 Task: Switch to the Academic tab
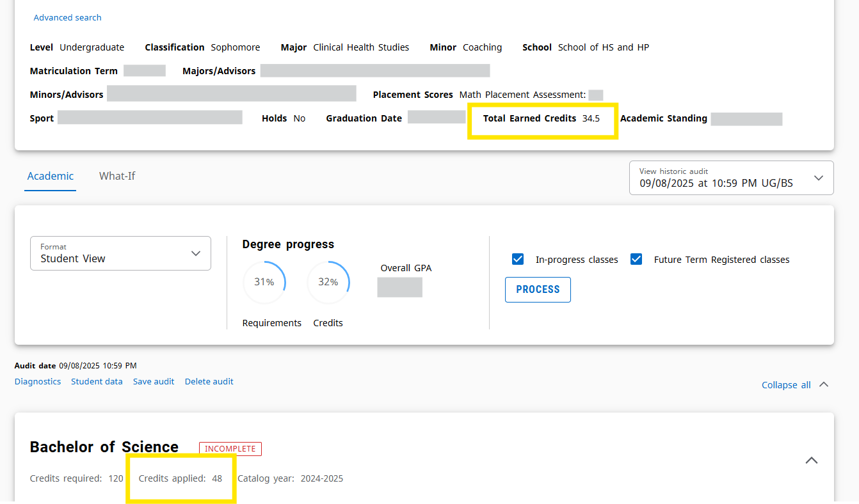click(51, 176)
